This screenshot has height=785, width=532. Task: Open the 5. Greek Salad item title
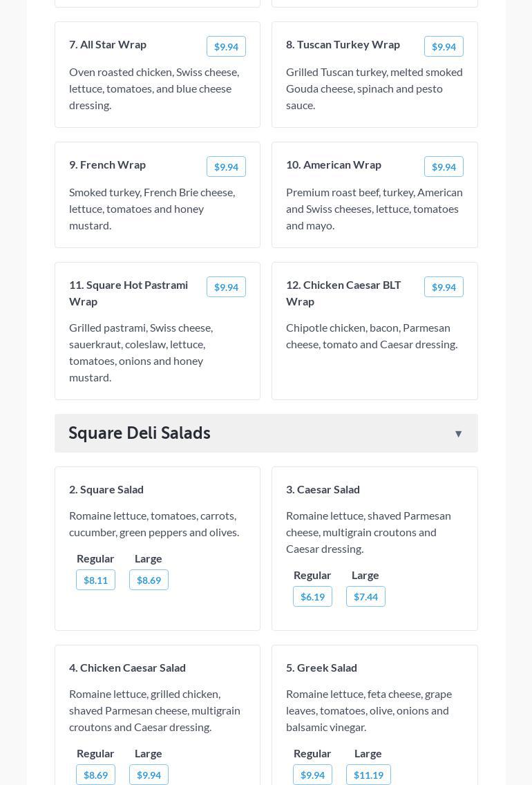pos(321,668)
